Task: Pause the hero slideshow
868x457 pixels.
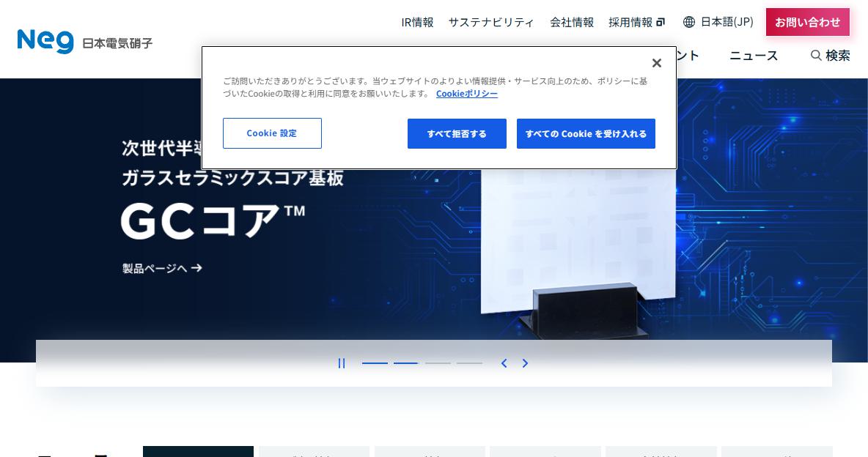Action: click(342, 363)
